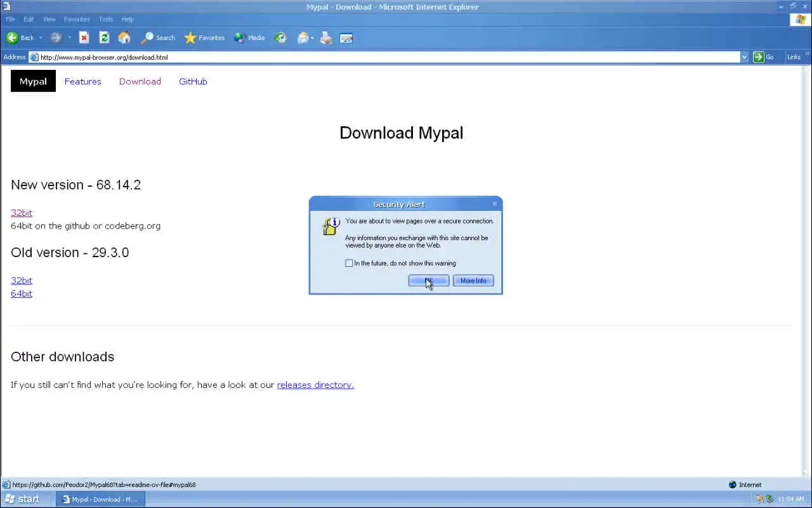Enable 'do not show this warning' checkbox
812x508 pixels.
(x=349, y=263)
